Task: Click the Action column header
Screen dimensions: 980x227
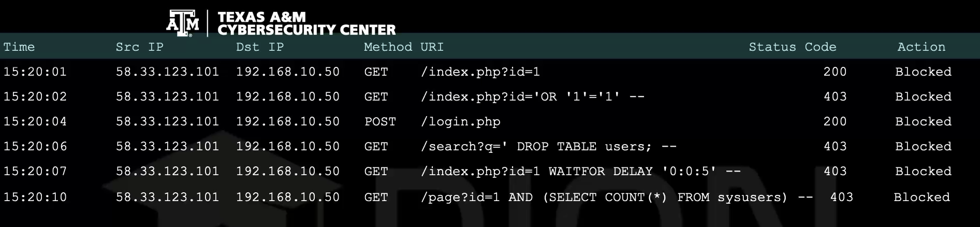Action: [x=921, y=47]
